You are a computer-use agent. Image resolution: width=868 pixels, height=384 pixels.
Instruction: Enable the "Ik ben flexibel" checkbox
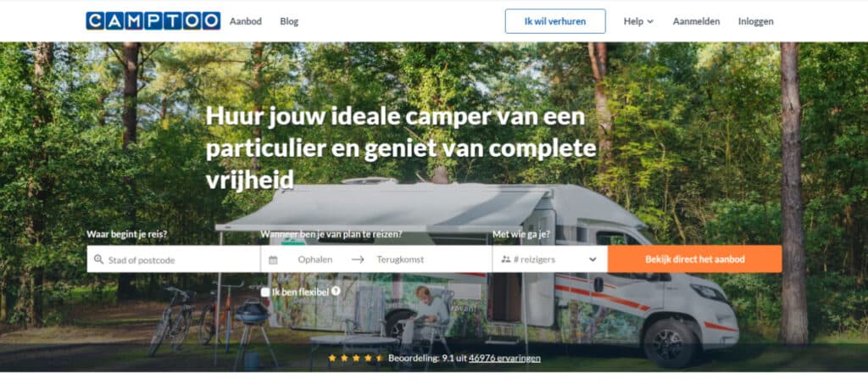(x=265, y=292)
